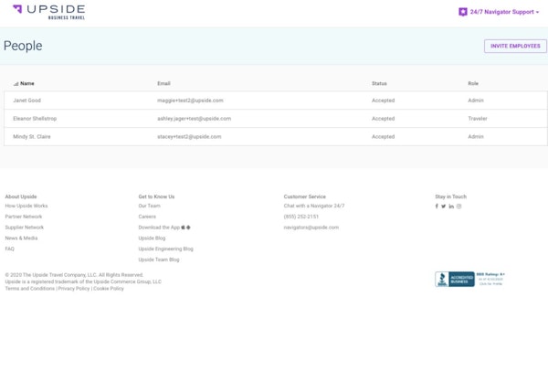
Task: Click the Invite Employees button
Action: point(515,46)
